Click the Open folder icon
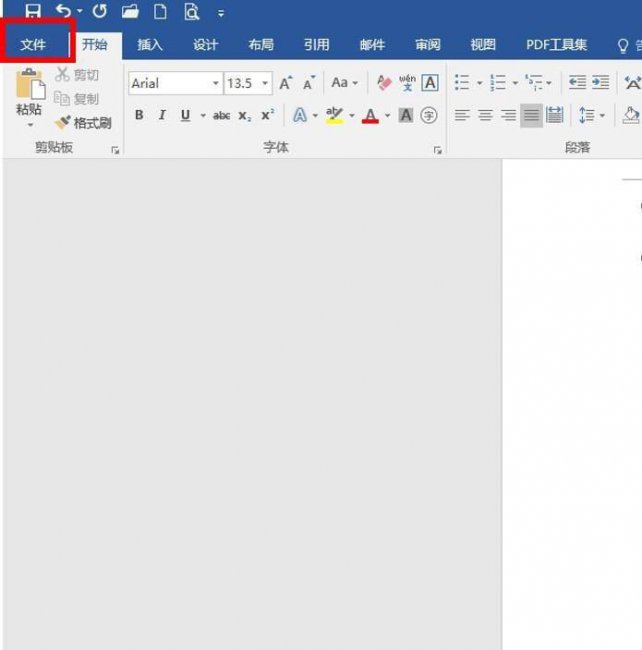The image size is (642, 650). 130,11
